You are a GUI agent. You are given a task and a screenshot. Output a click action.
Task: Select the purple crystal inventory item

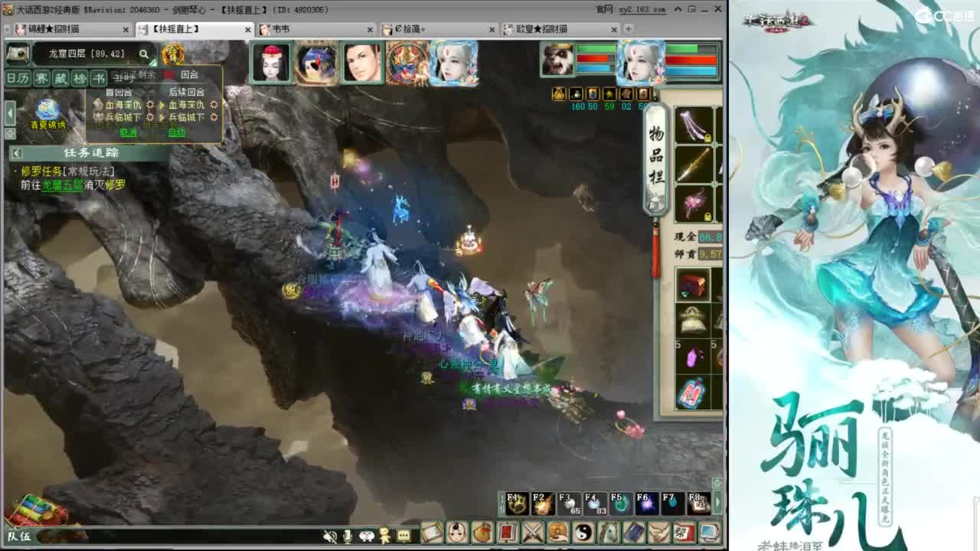tap(693, 357)
